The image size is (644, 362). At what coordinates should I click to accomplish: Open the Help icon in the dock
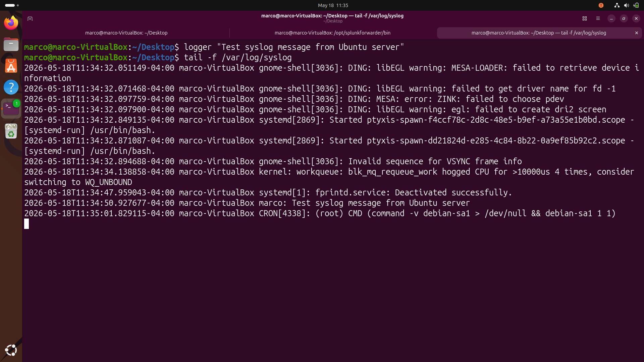click(x=11, y=87)
